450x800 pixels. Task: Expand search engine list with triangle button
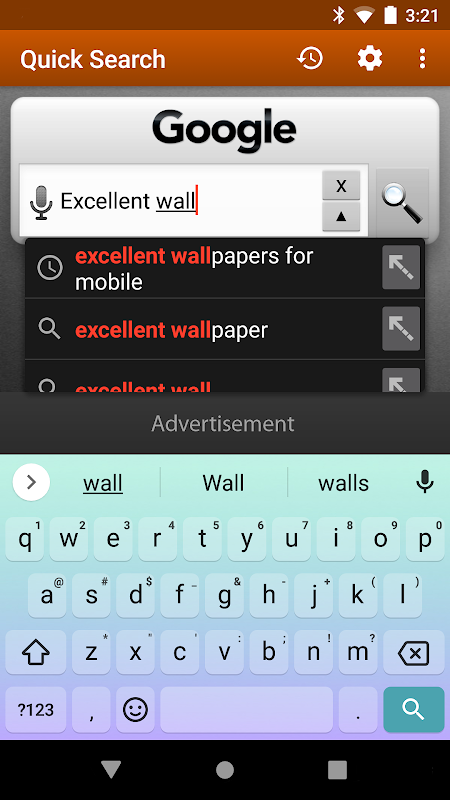click(341, 216)
